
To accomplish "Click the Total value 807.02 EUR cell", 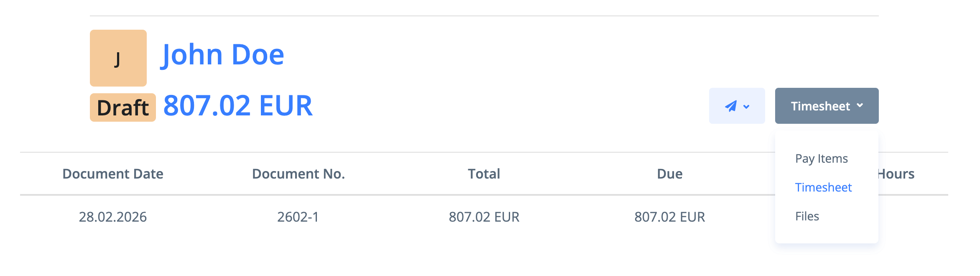I will tap(484, 217).
